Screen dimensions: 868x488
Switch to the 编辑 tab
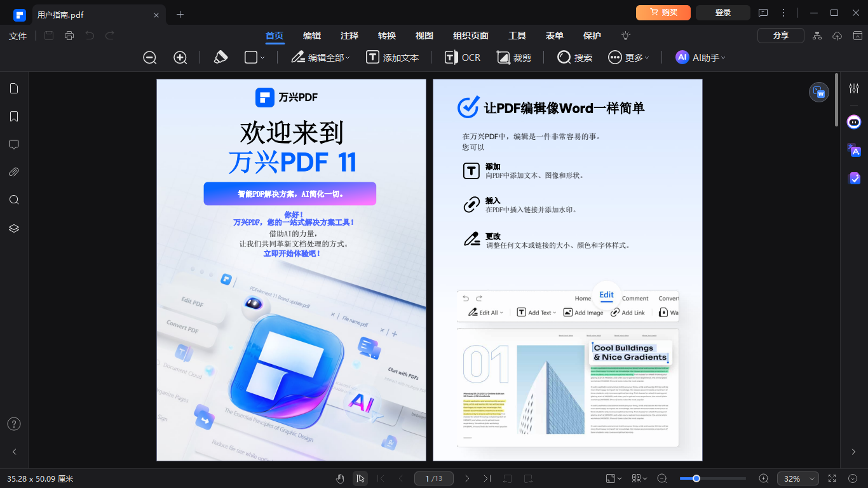point(312,36)
